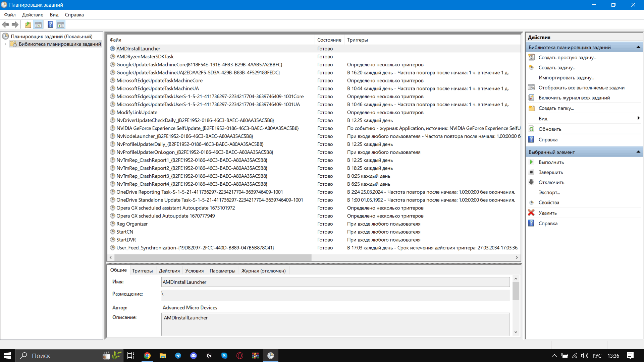Run the task via the green Выполнить icon
The width and height of the screenshot is (644, 362).
(531, 162)
